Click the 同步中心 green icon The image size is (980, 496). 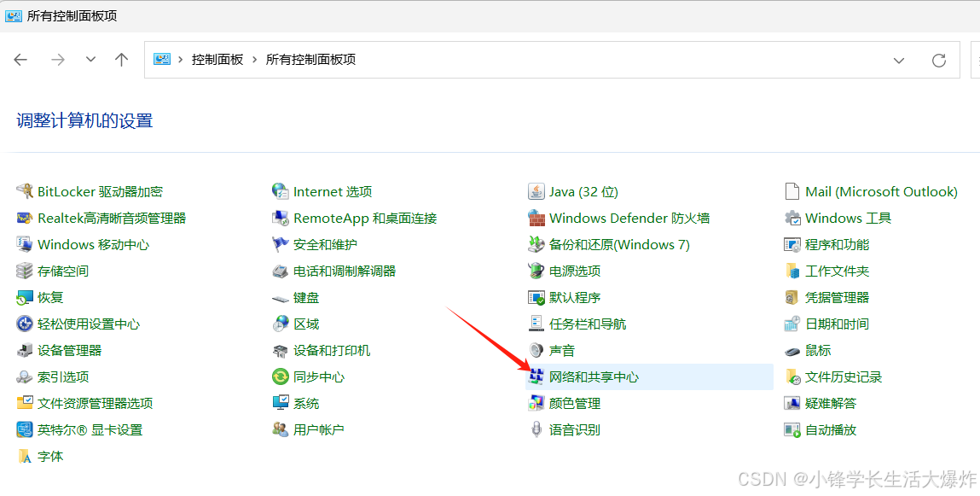pyautogui.click(x=280, y=377)
